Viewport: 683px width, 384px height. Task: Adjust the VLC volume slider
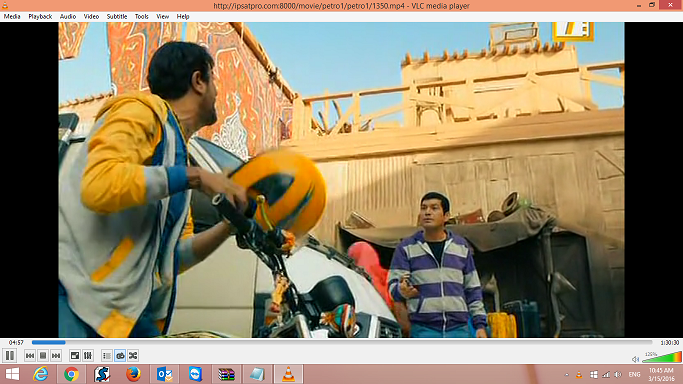point(661,357)
